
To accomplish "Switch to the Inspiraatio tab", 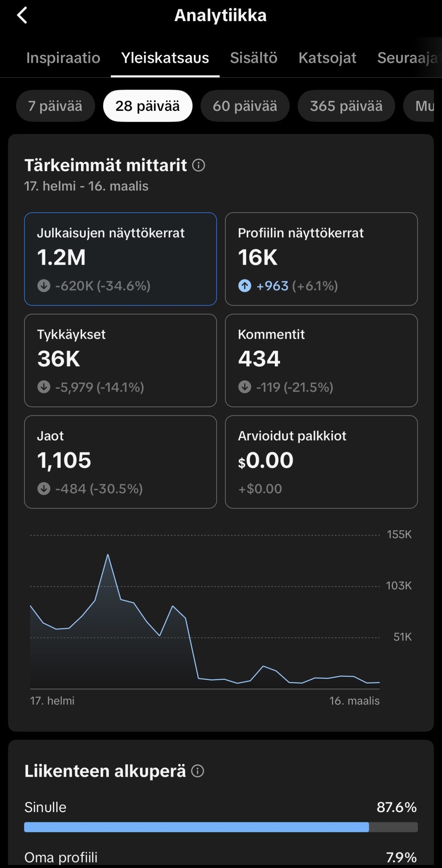I will pyautogui.click(x=63, y=58).
